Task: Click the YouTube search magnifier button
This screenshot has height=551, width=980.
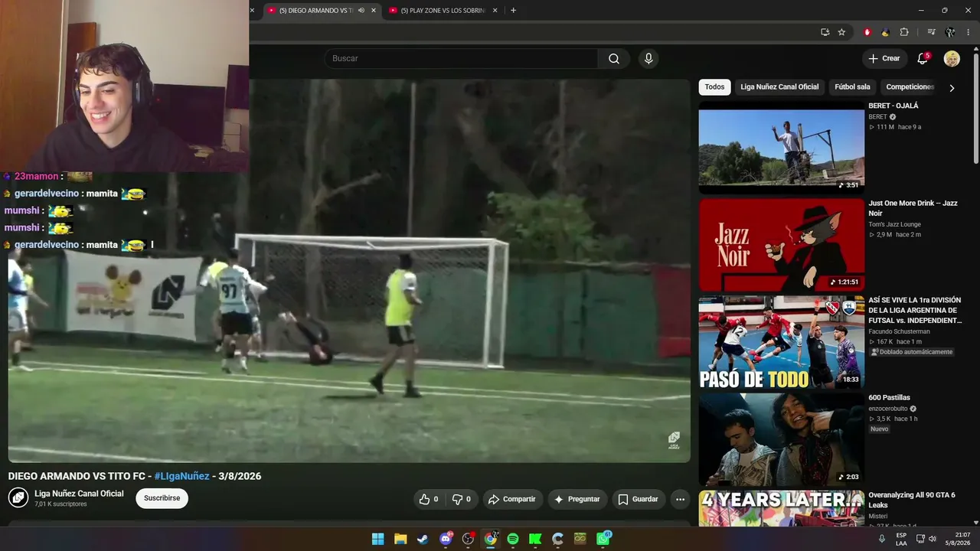Action: pos(614,59)
